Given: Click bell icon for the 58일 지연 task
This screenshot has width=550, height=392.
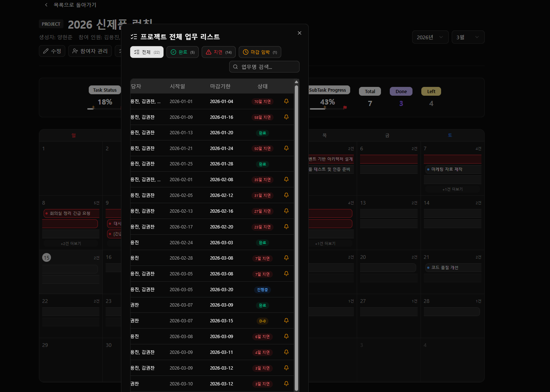Looking at the screenshot, I should [x=286, y=117].
